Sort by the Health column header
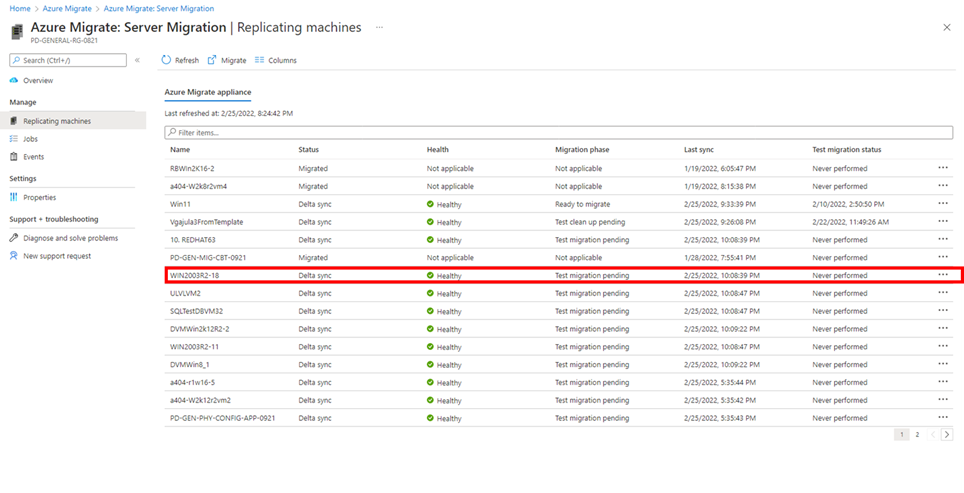Viewport: 964px width, 493px height. (438, 149)
